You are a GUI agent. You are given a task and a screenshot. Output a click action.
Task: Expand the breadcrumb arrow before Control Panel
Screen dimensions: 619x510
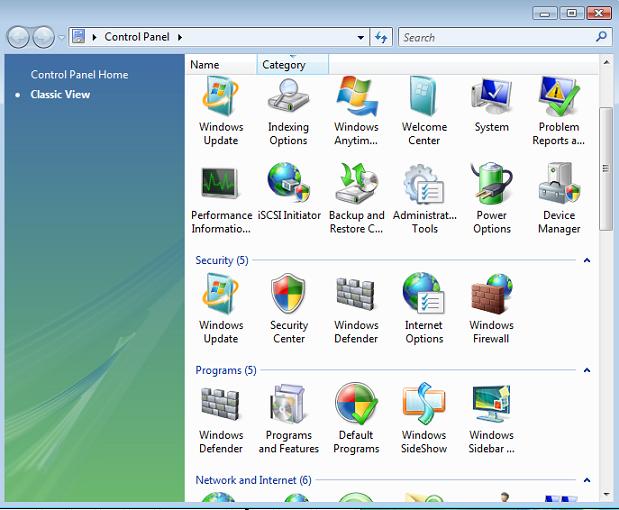point(94,38)
